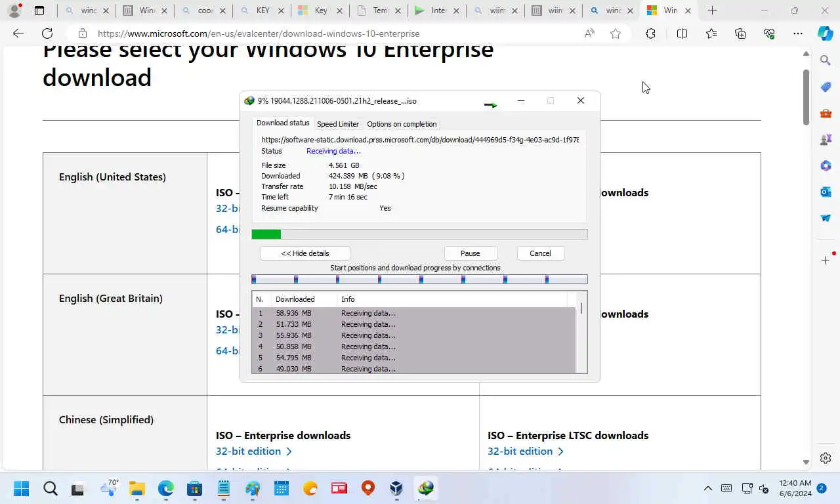Open the Collections panel

[x=740, y=33]
